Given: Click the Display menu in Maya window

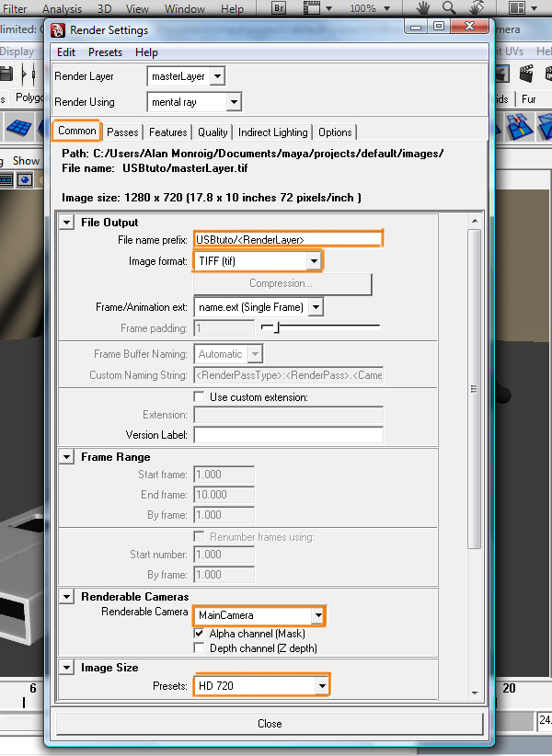Looking at the screenshot, I should point(17,52).
